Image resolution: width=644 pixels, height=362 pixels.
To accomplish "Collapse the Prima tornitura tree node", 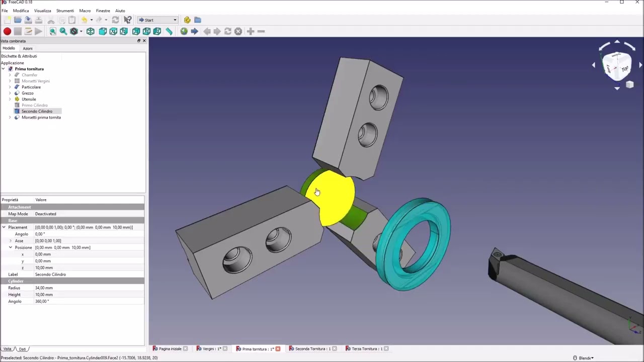I will click(x=4, y=69).
